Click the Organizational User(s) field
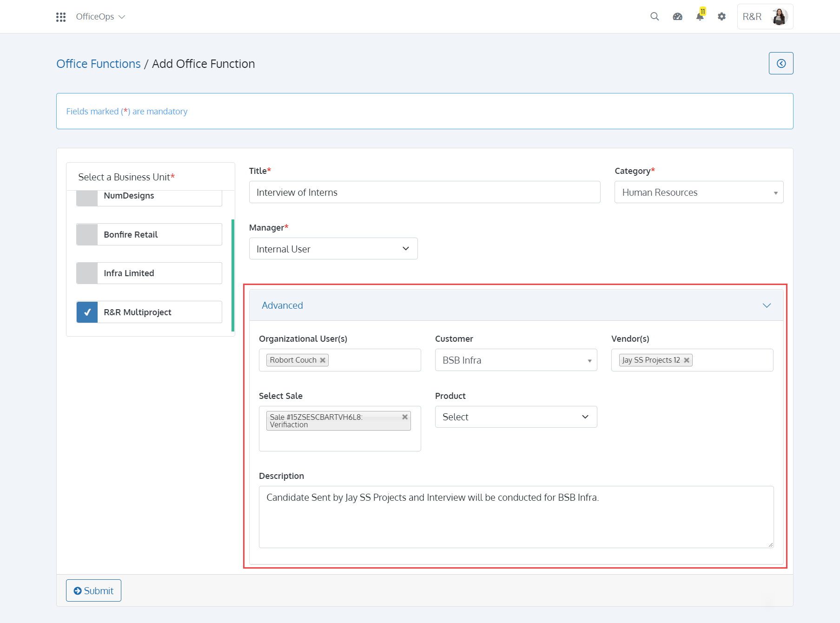The height and width of the screenshot is (623, 840). pos(340,360)
